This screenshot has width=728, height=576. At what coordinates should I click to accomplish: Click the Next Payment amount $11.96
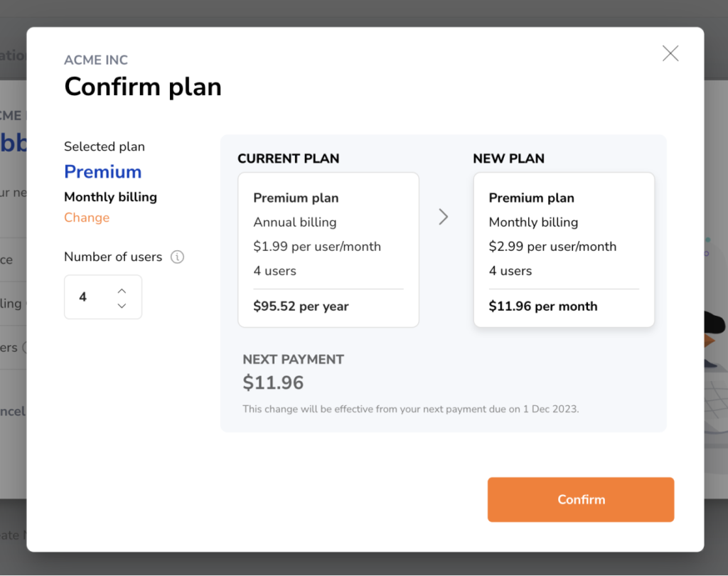pos(273,383)
